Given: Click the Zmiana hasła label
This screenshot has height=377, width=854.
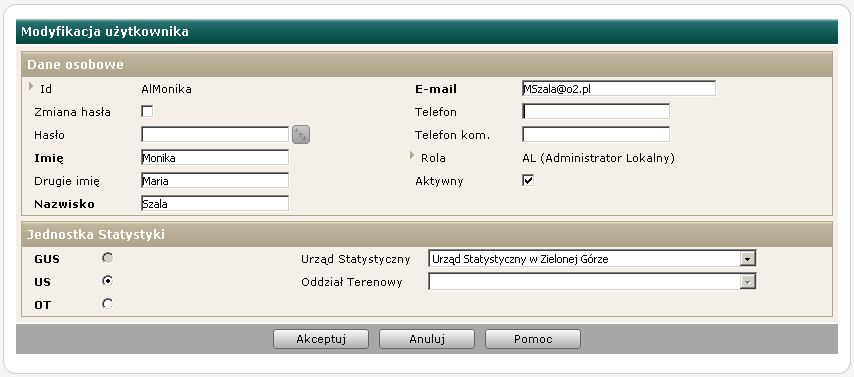Looking at the screenshot, I should (x=72, y=112).
